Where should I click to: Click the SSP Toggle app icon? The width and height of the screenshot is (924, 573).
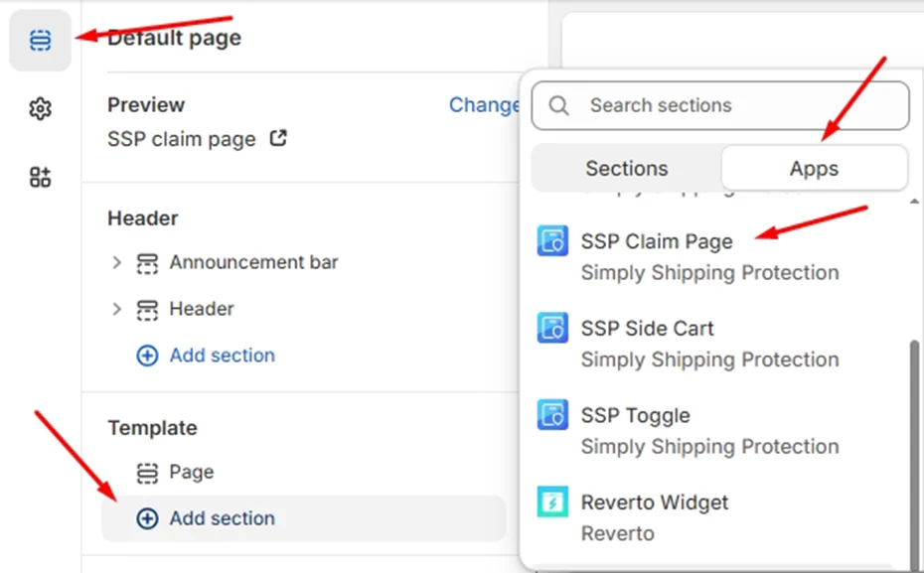click(x=552, y=414)
